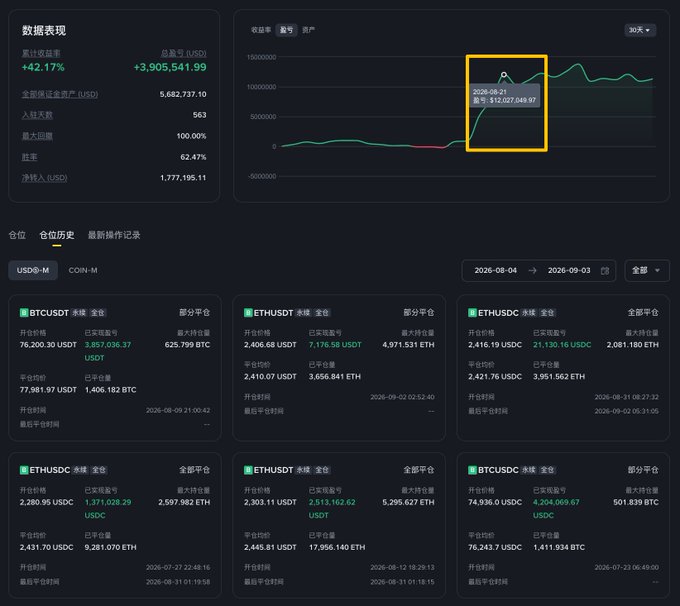Click the 全仓 tag on the BTCUSDC card
680x606 pixels.
pos(547,470)
